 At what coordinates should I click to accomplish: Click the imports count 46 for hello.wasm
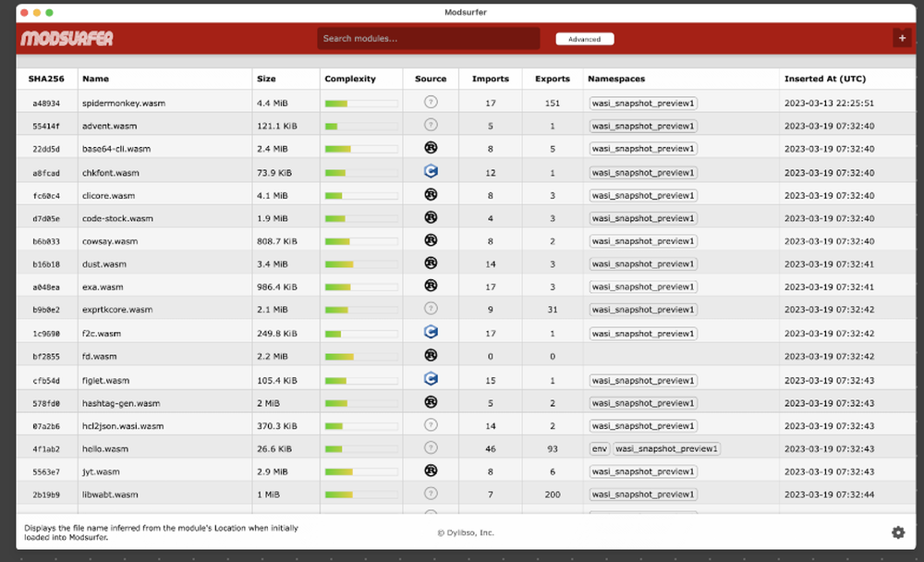pyautogui.click(x=491, y=449)
